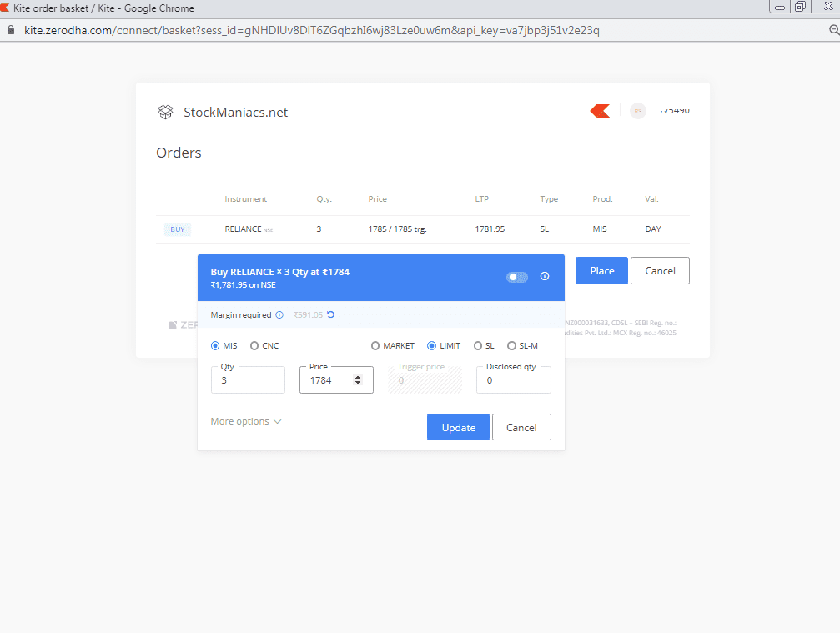This screenshot has height=633, width=840.
Task: Choose SL order type
Action: 478,346
